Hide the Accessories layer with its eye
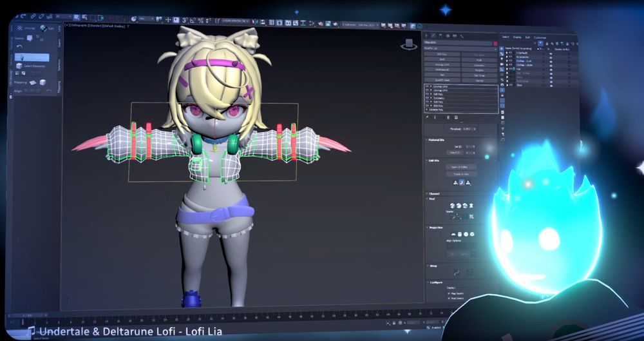This screenshot has width=644, height=341. pyautogui.click(x=511, y=57)
